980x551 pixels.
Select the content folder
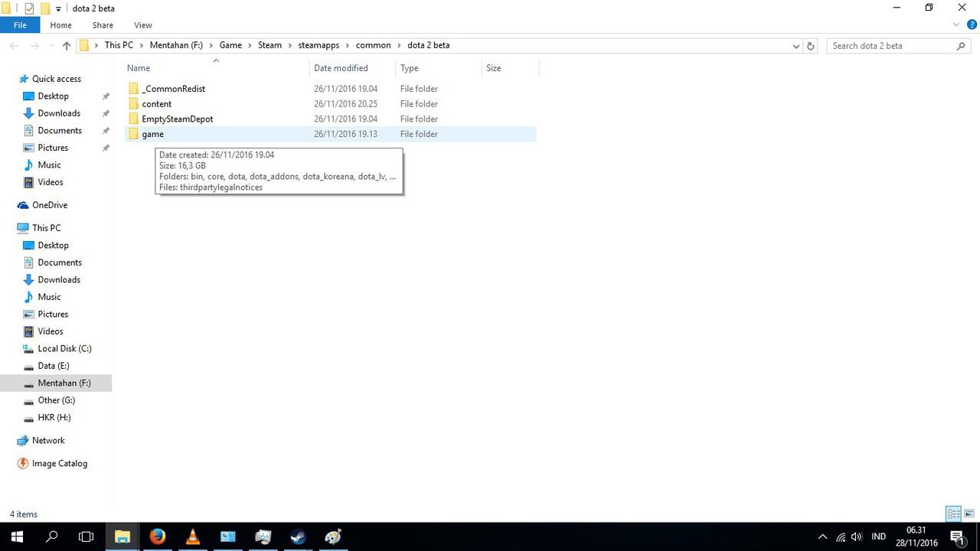(x=156, y=104)
